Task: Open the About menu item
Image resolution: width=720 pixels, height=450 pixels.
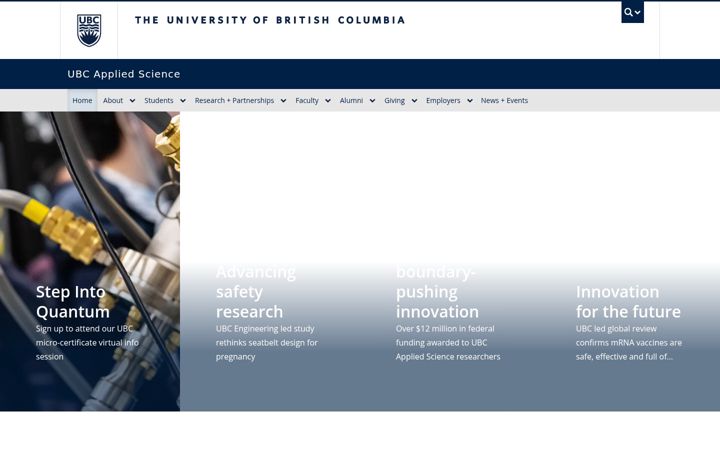Action: [x=113, y=100]
